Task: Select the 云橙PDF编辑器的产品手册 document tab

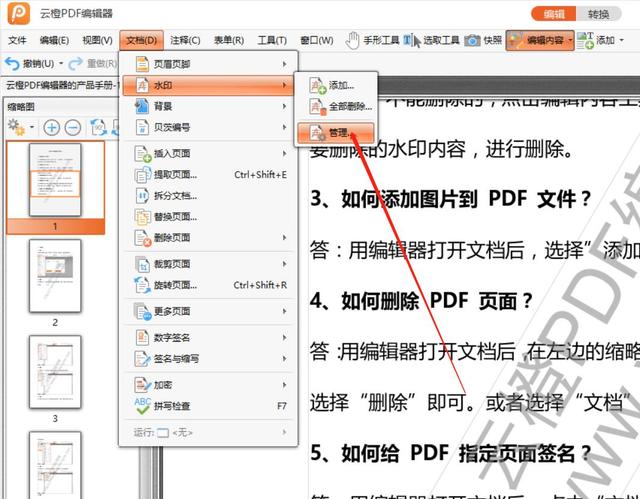Action: click(61, 85)
